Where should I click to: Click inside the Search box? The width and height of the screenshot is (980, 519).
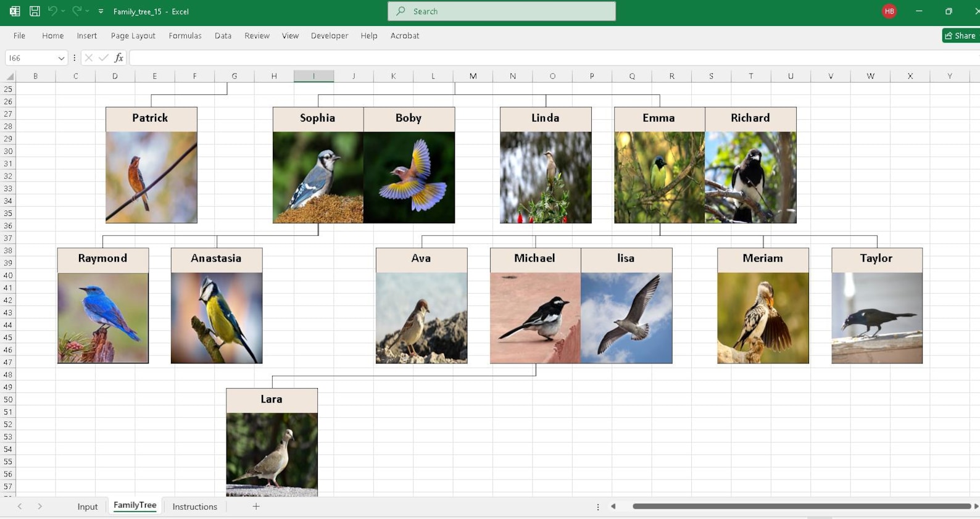click(x=502, y=11)
